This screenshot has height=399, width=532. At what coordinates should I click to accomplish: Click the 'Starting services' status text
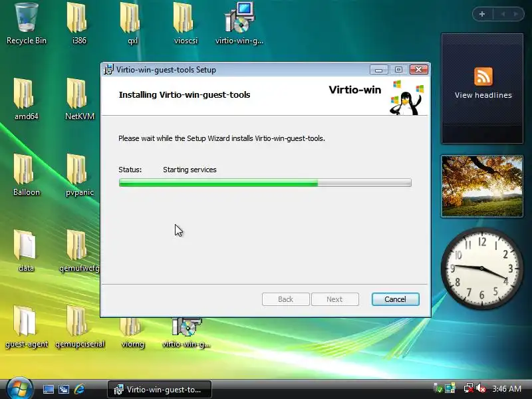pyautogui.click(x=190, y=170)
